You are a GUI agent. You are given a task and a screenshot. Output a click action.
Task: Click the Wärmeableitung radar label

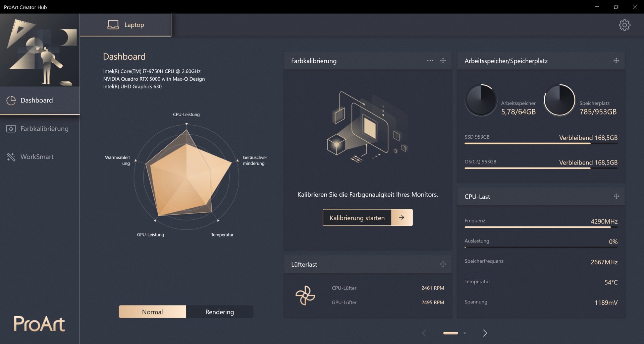[x=117, y=160]
